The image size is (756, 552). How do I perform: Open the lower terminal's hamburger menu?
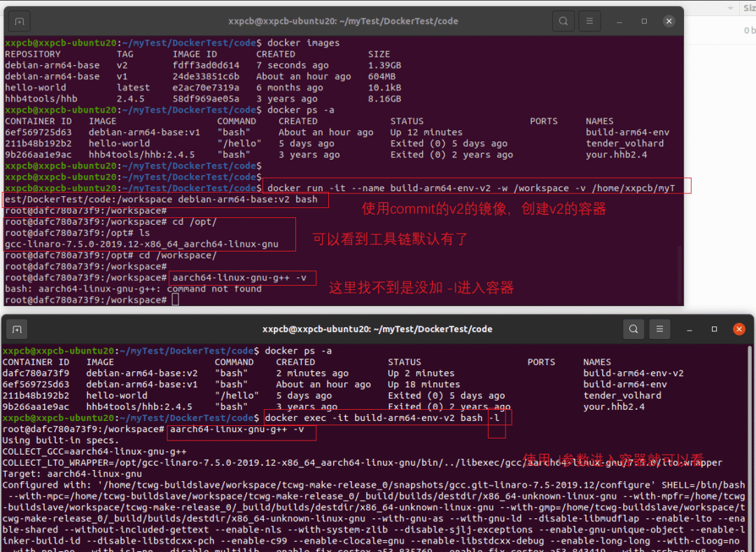(x=659, y=329)
